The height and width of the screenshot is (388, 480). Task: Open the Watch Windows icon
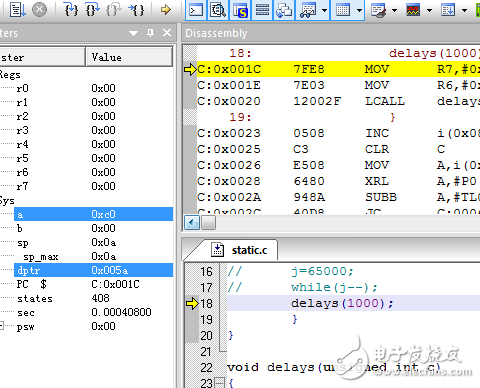308,10
